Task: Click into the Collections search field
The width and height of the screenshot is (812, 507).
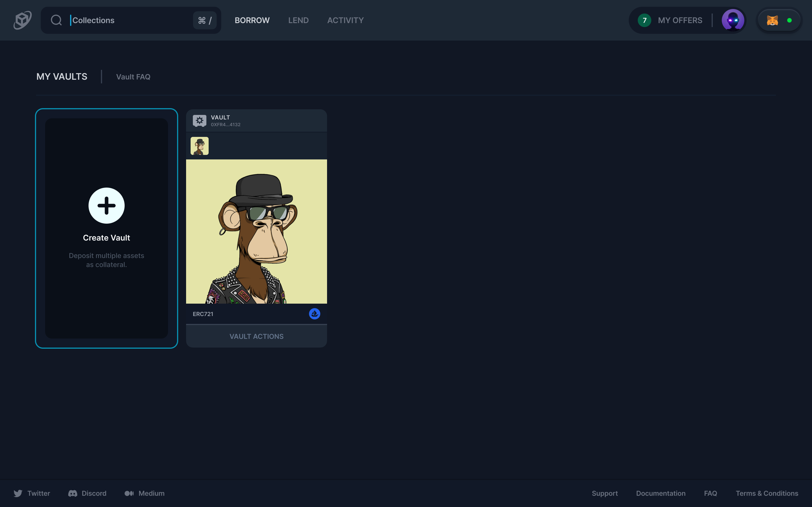Action: click(x=131, y=21)
